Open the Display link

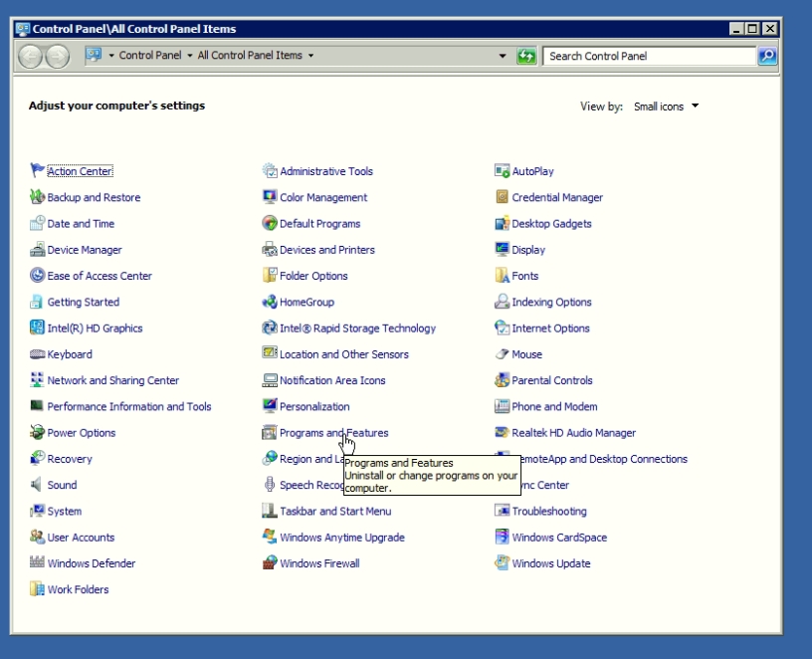(528, 250)
